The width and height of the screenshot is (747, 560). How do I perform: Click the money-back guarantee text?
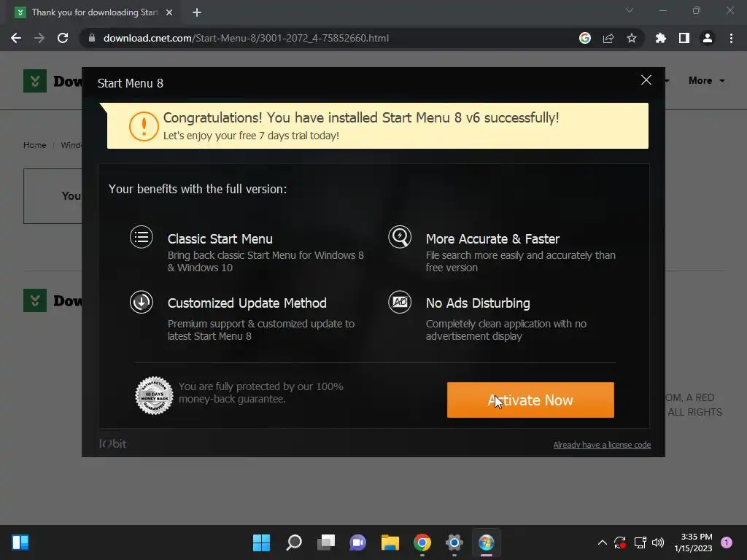pos(260,393)
